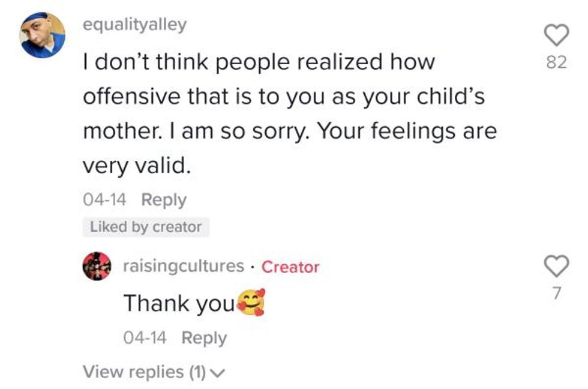Click the 'Liked by creator' badge
The image size is (588, 389).
[x=145, y=227]
